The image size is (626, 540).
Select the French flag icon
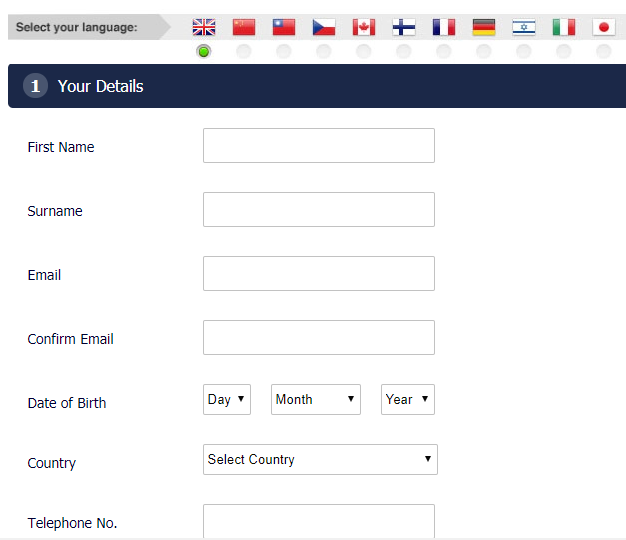coord(444,27)
